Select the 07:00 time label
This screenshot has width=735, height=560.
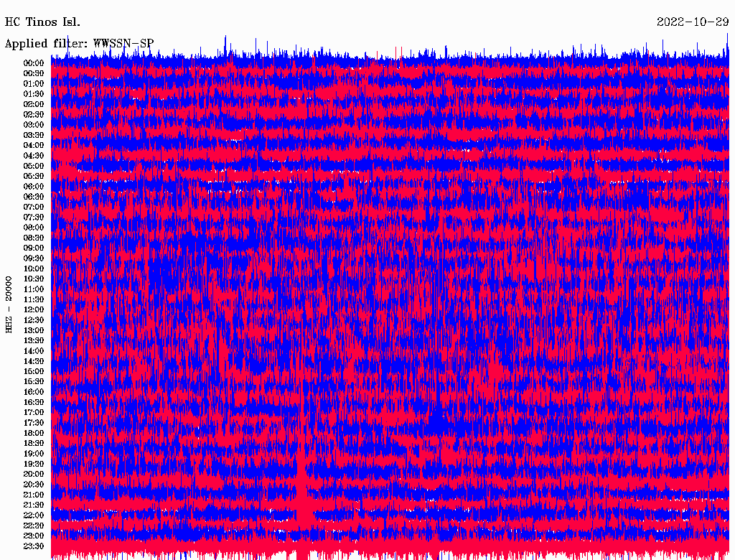point(34,207)
